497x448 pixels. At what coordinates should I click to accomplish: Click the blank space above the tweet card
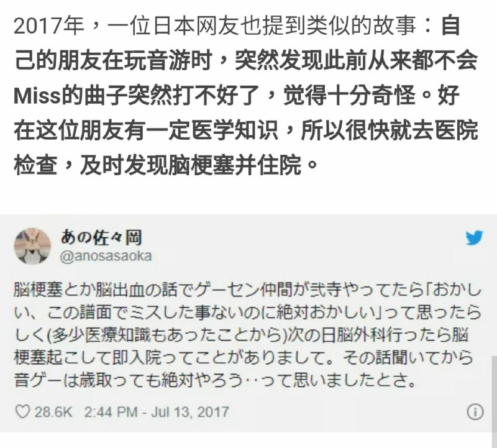pos(248,196)
